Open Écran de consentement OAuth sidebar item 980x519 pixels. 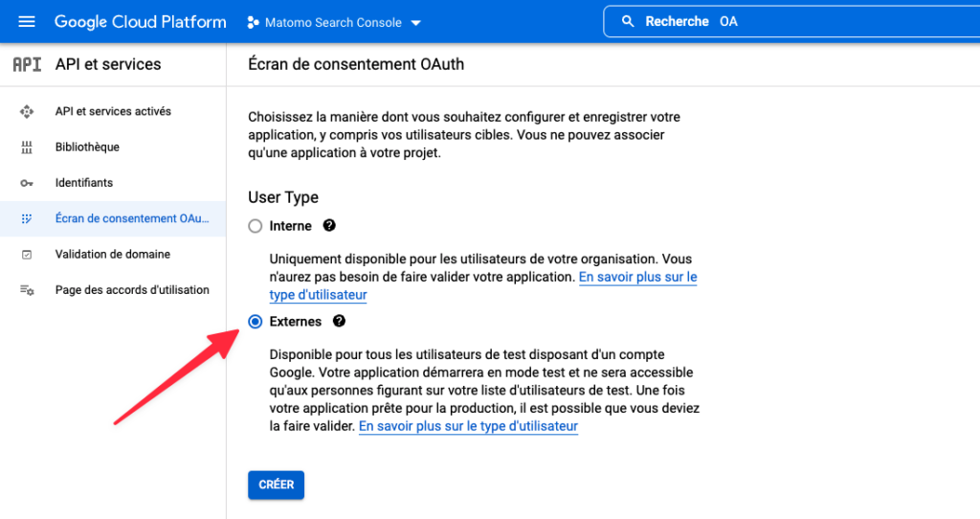(132, 218)
